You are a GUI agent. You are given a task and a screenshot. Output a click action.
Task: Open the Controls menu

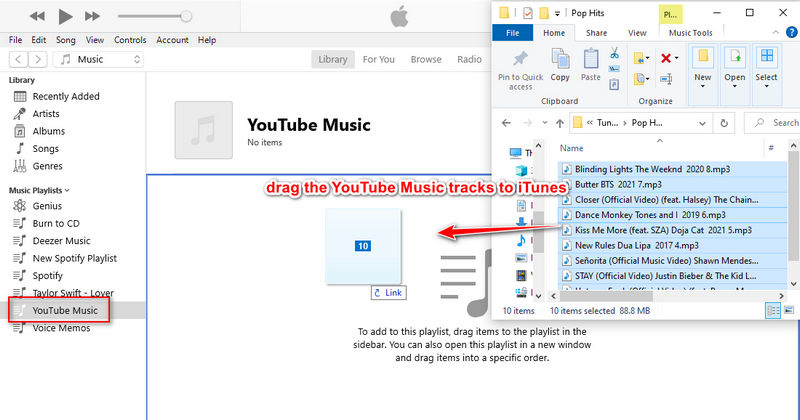point(130,40)
